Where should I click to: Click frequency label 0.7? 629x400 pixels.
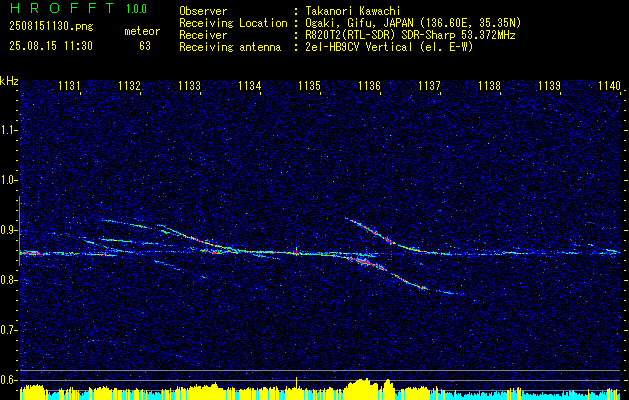click(x=8, y=330)
